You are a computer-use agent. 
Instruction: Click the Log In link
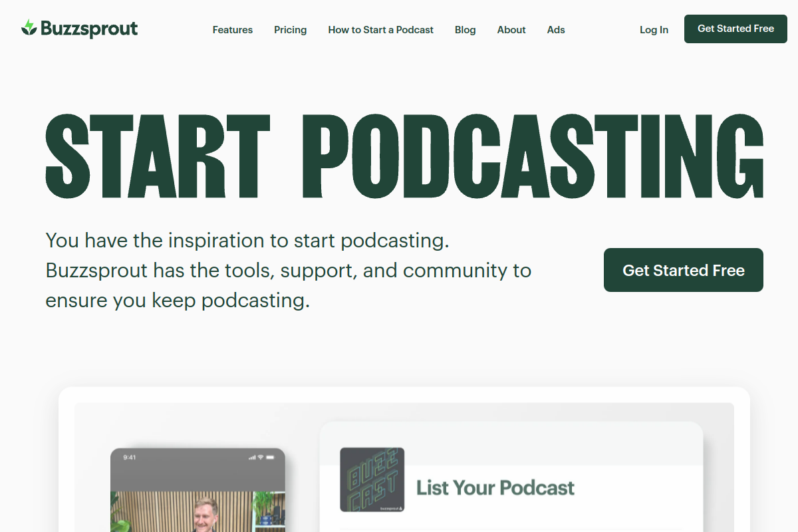click(x=654, y=30)
